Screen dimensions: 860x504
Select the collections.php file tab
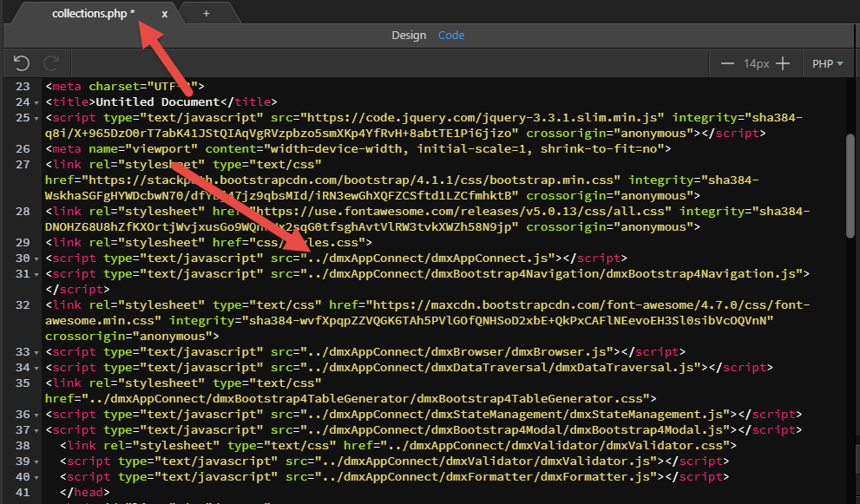tap(93, 14)
